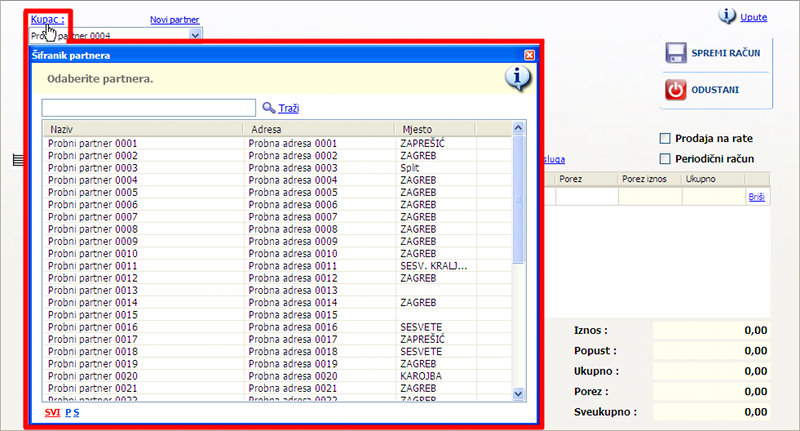Close the Šifranik partnera dialog

(x=529, y=56)
